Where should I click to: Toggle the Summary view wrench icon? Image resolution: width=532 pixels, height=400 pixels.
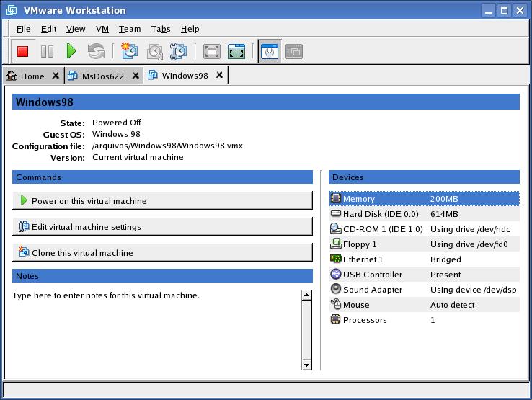pos(270,52)
